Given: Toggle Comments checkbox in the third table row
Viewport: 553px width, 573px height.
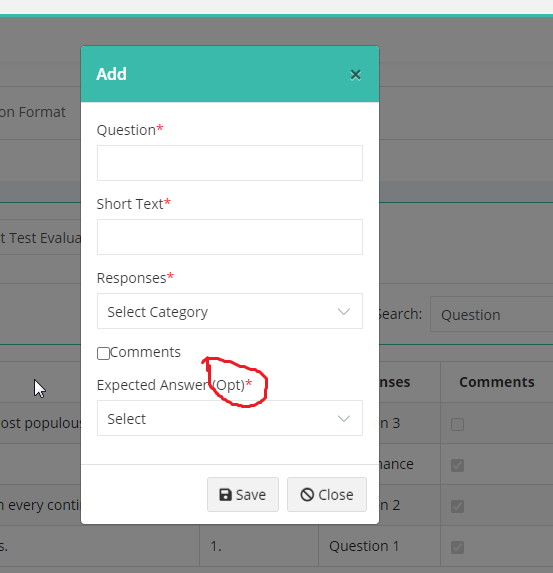Looking at the screenshot, I should point(457,506).
